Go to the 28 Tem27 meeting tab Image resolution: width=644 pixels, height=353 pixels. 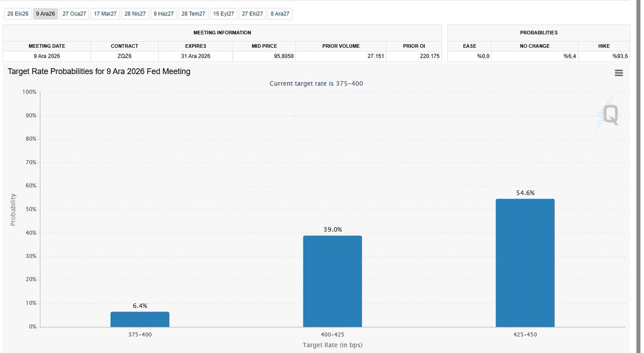(193, 14)
